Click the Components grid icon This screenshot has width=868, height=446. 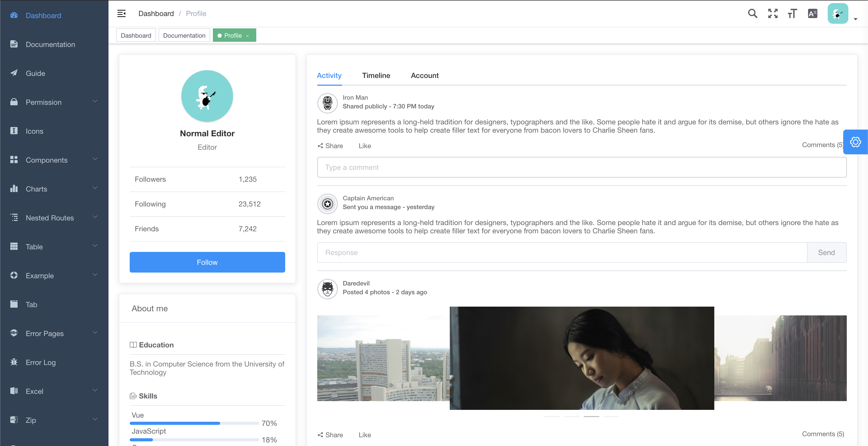coord(14,160)
